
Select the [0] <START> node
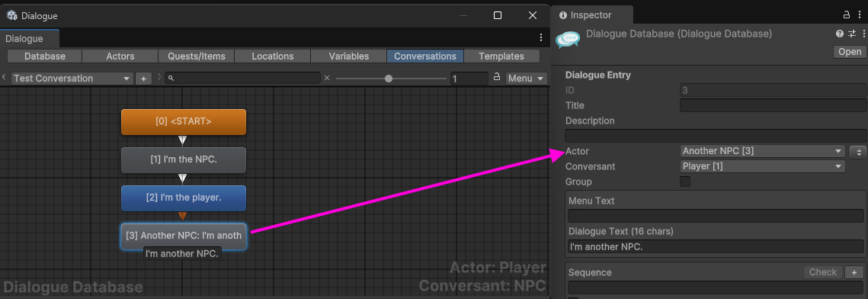coord(184,122)
